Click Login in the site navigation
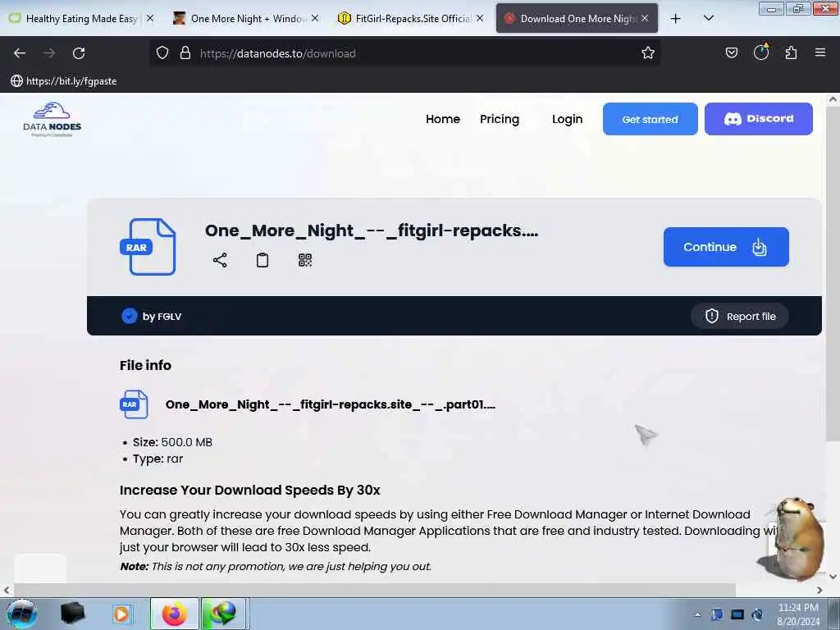Screen dimensions: 840x630 tap(567, 119)
